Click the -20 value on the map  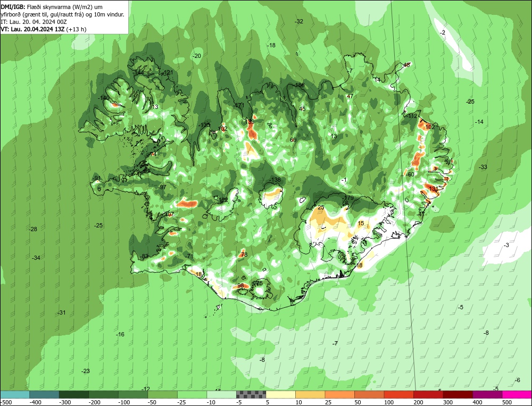[197, 56]
